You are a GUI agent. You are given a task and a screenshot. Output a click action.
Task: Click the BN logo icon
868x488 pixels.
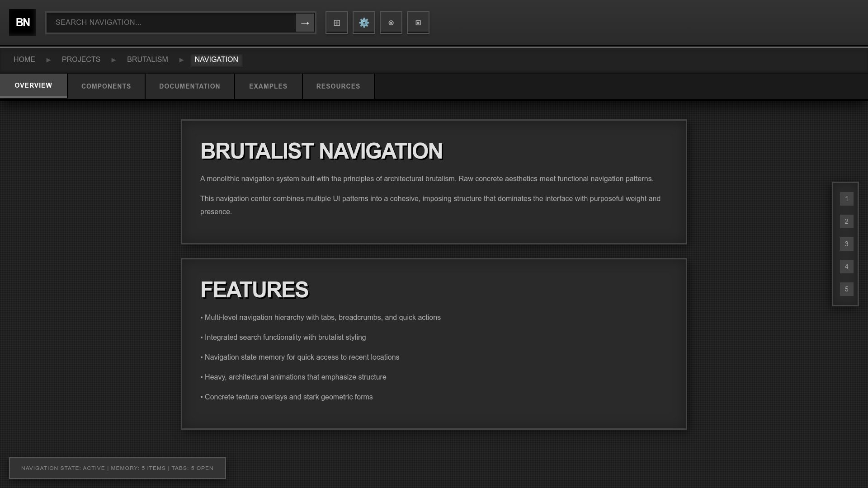23,23
